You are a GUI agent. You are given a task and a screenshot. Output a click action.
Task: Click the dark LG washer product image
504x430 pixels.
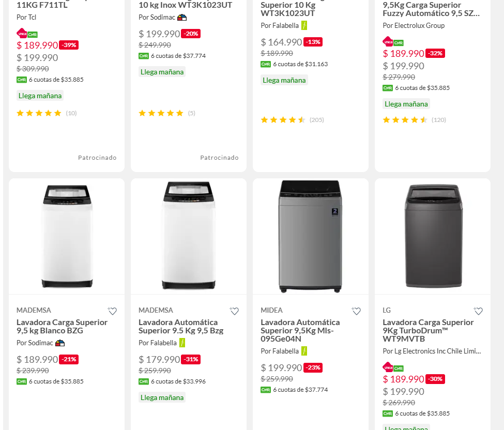pyautogui.click(x=433, y=236)
